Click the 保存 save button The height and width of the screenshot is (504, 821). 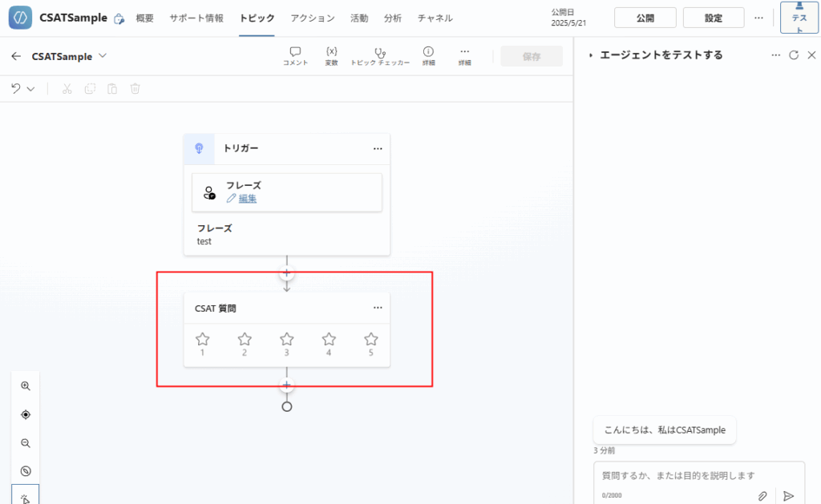click(x=532, y=56)
